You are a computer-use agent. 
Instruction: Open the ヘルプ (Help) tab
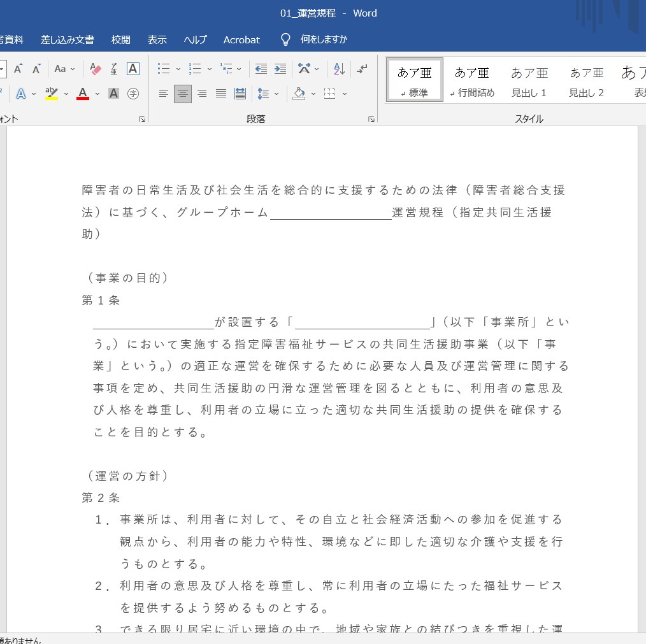(x=195, y=39)
